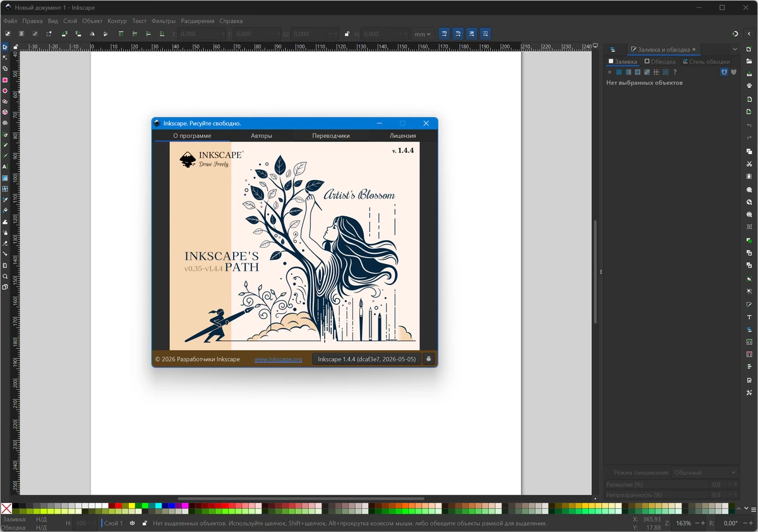758x532 pixels.
Task: Switch to Лицензия tab in About dialog
Action: 402,136
